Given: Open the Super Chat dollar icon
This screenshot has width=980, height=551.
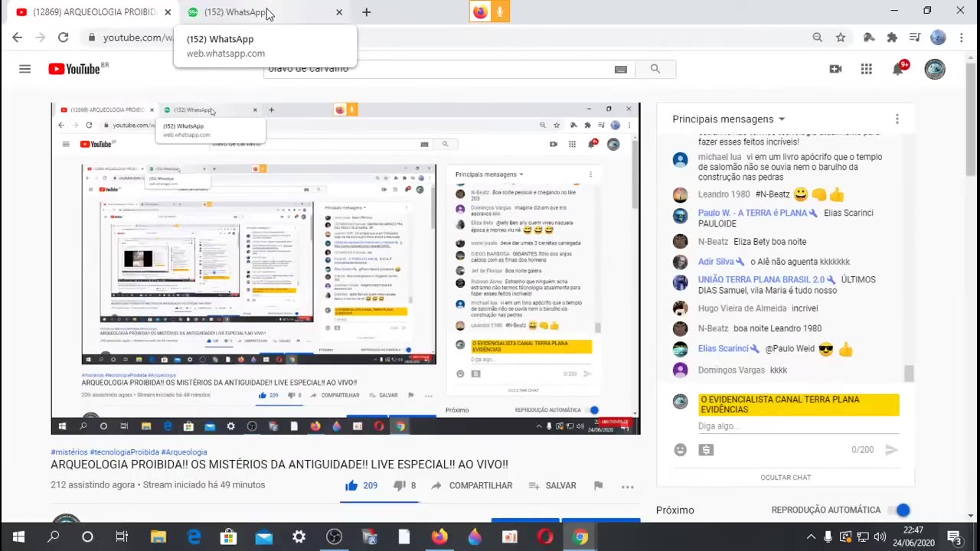Looking at the screenshot, I should 706,450.
